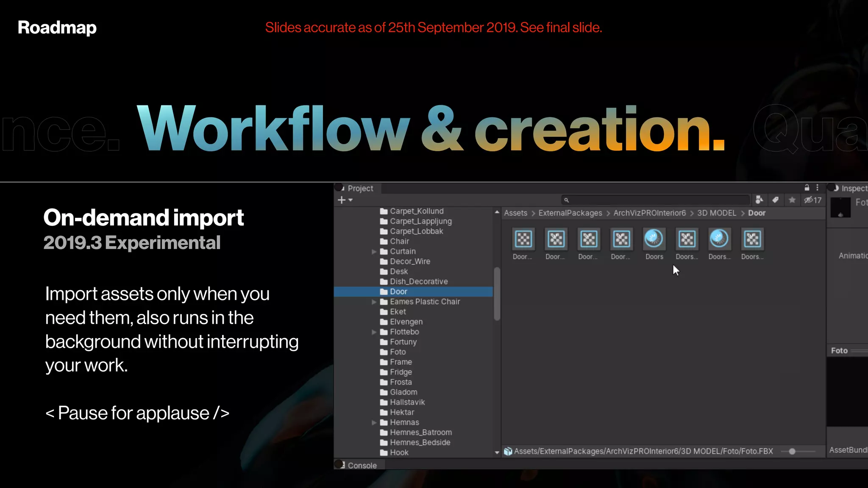This screenshot has height=488, width=868.
Task: Navigate to 3D MODEL breadcrumb
Action: (716, 213)
